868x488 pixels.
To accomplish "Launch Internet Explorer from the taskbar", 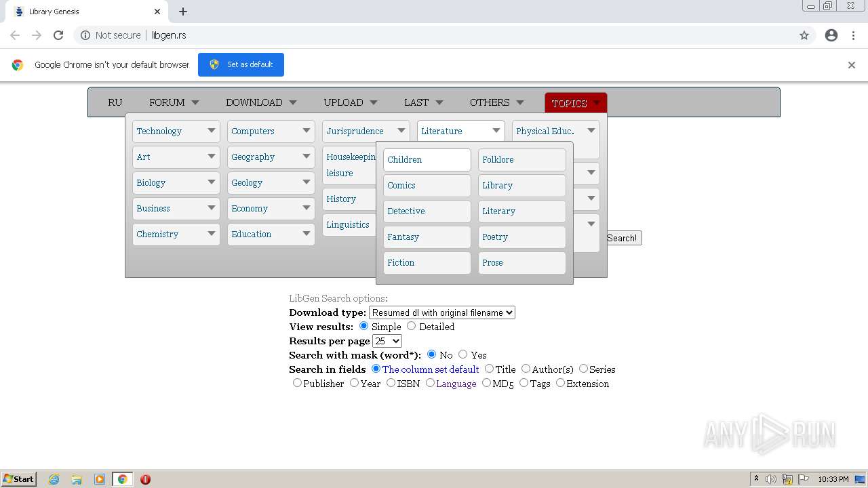I will point(54,479).
